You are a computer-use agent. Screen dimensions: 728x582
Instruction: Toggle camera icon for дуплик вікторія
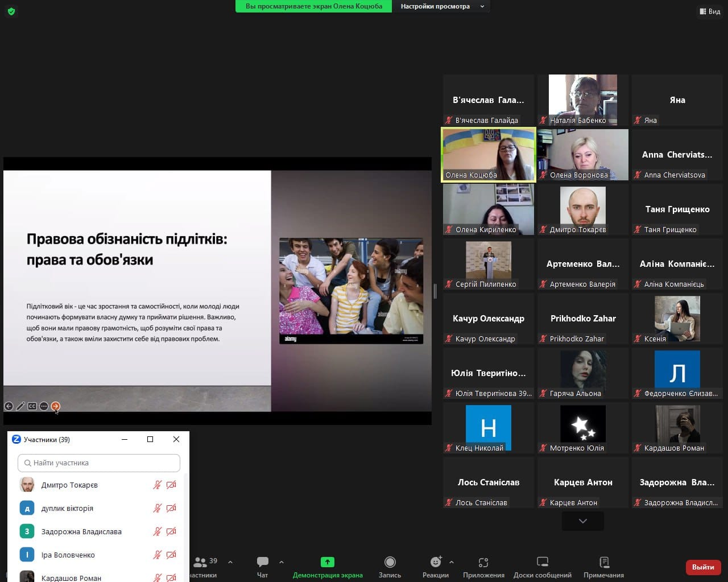171,508
